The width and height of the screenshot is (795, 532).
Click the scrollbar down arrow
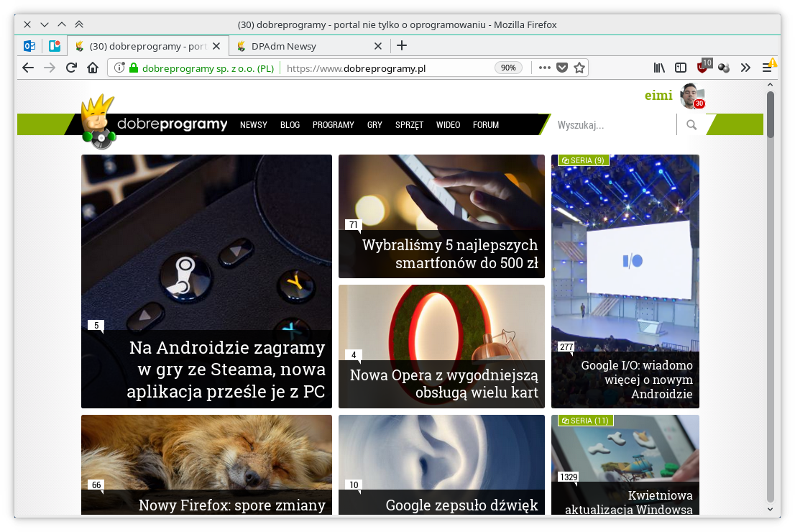tap(770, 509)
